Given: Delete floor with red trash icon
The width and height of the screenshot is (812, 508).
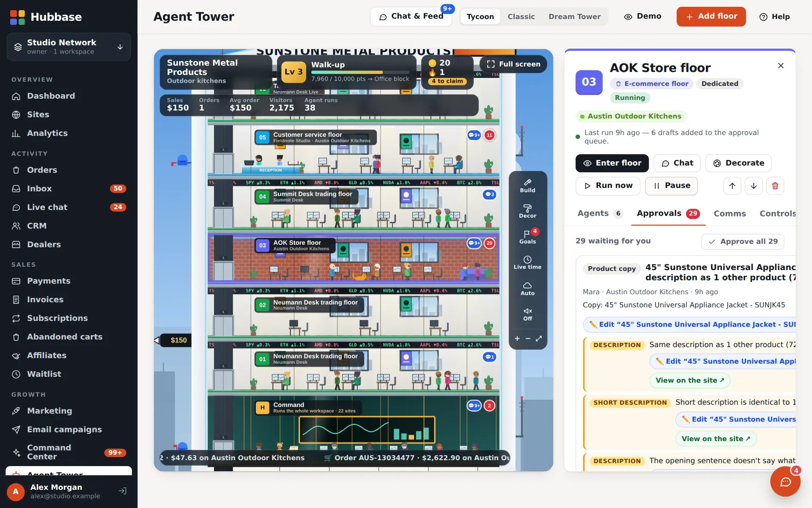Looking at the screenshot, I should coord(775,186).
